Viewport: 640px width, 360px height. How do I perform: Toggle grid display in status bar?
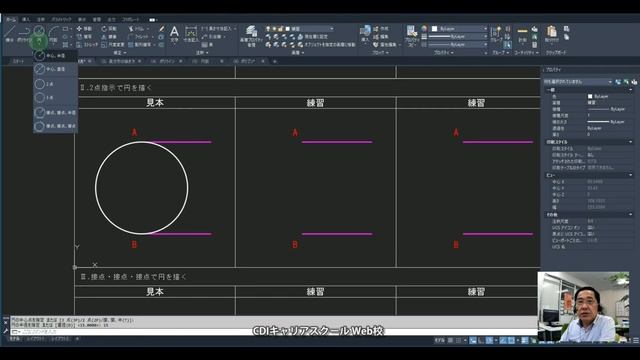coord(451,340)
